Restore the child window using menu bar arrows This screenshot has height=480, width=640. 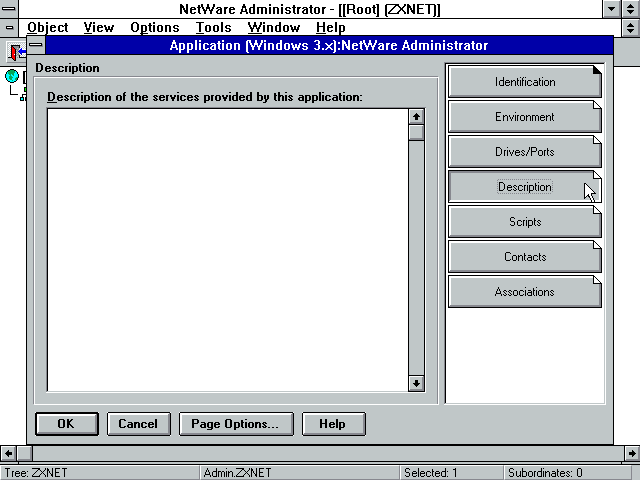(631, 27)
